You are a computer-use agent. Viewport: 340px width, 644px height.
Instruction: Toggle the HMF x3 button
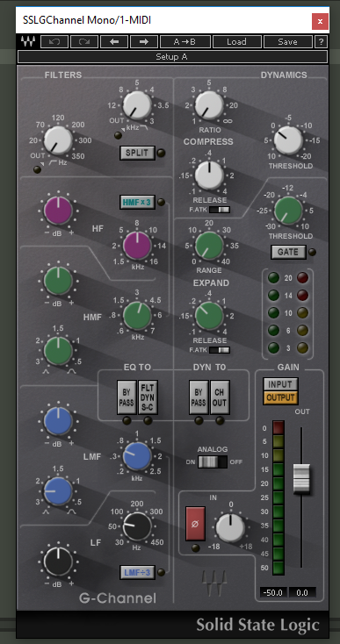click(x=137, y=202)
